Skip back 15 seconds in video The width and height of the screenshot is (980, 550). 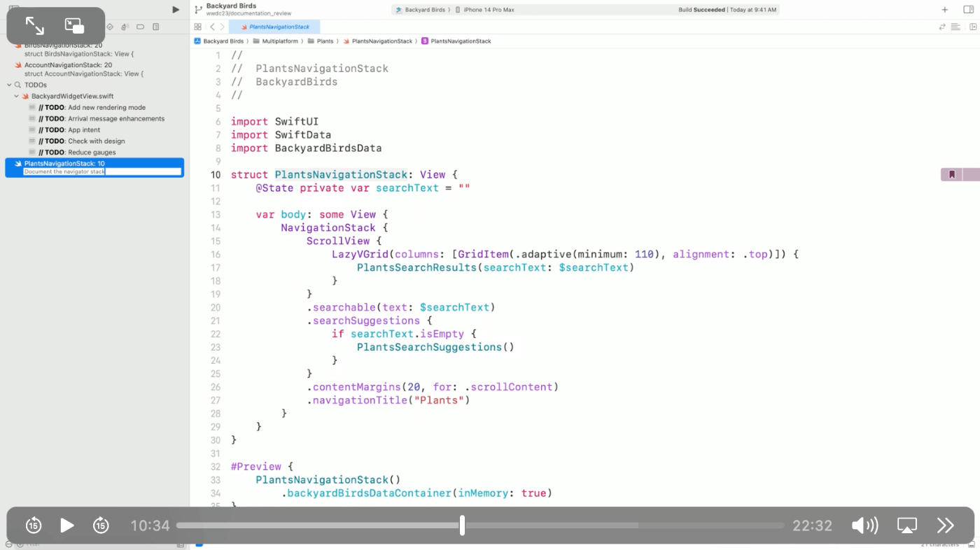tap(34, 525)
